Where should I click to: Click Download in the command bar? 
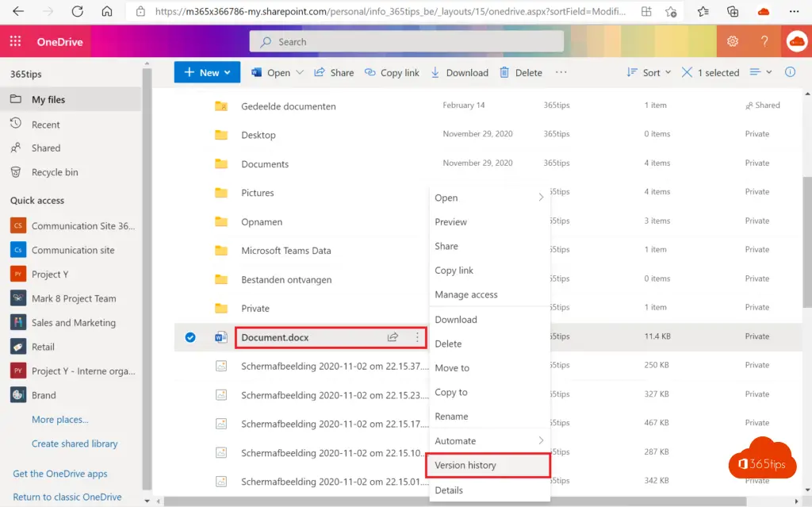pos(459,72)
